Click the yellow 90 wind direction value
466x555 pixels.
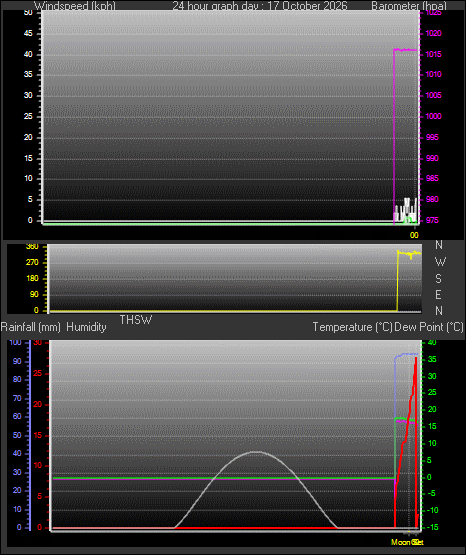[34, 294]
